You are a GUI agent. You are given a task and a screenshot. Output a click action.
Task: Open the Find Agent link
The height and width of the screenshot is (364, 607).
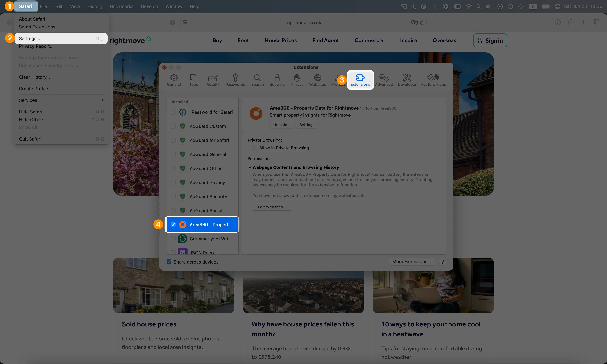coord(326,40)
